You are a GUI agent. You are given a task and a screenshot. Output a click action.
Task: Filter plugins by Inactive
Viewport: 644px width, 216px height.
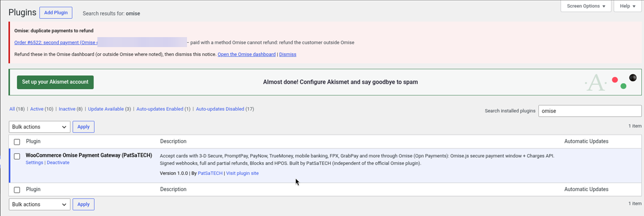coord(67,109)
